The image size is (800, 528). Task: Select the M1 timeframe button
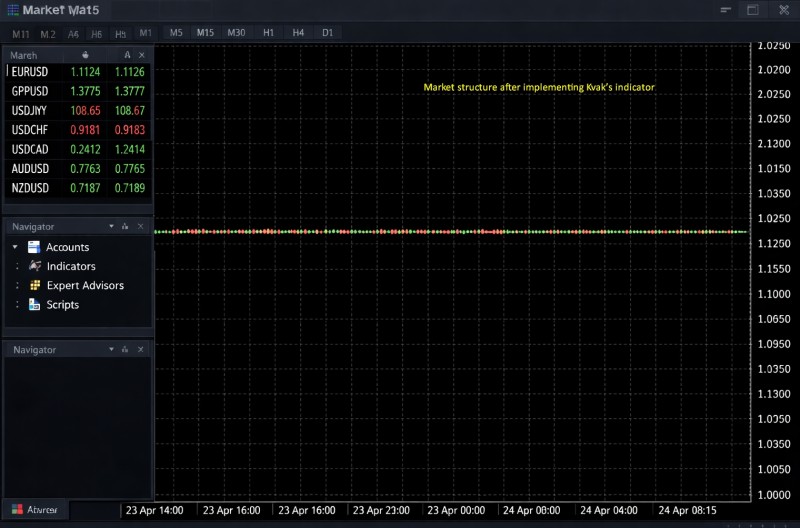click(x=145, y=33)
